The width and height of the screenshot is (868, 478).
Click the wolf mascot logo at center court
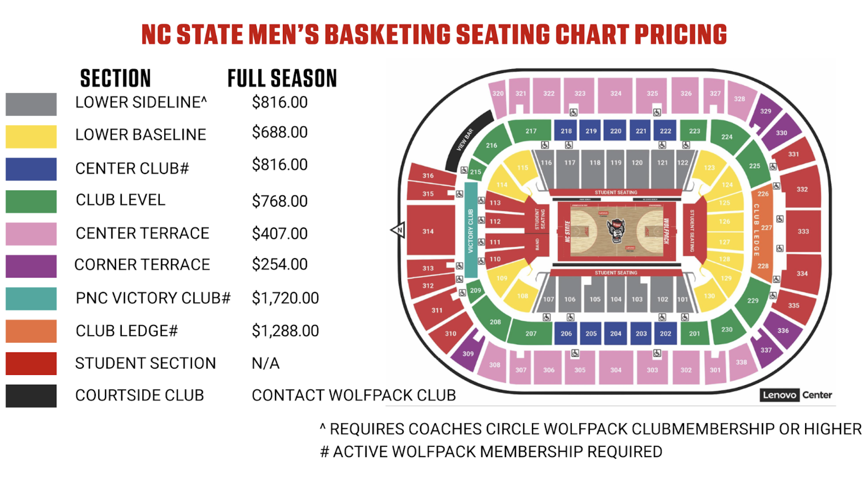point(616,230)
